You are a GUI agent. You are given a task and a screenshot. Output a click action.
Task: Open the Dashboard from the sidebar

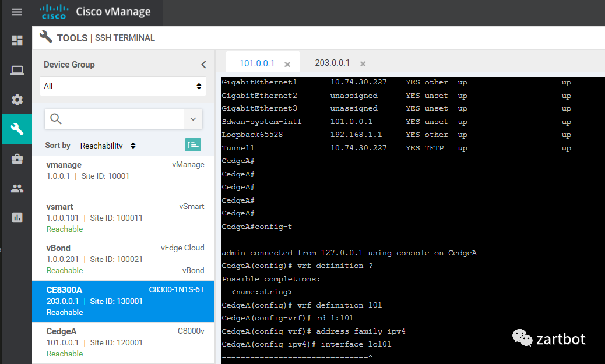17,41
